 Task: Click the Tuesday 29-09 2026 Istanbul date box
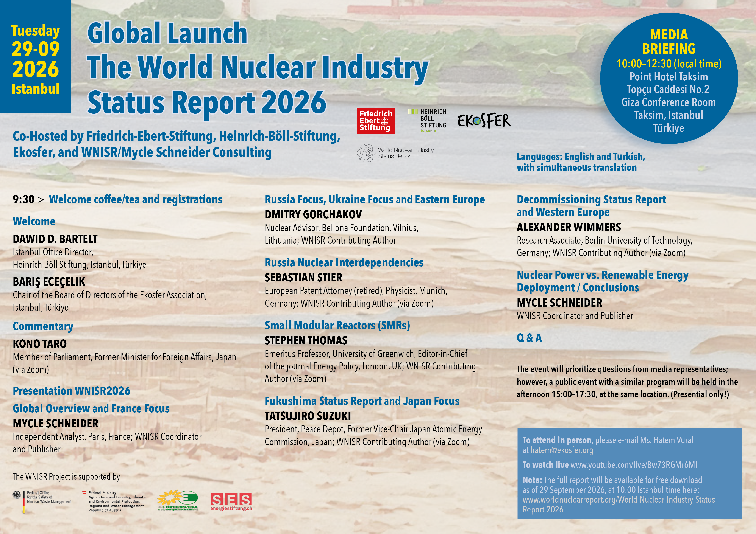(x=36, y=57)
